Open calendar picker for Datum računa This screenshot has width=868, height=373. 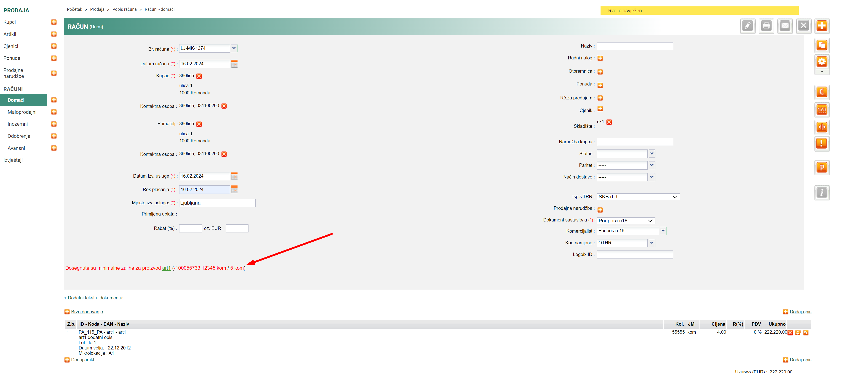click(x=234, y=64)
